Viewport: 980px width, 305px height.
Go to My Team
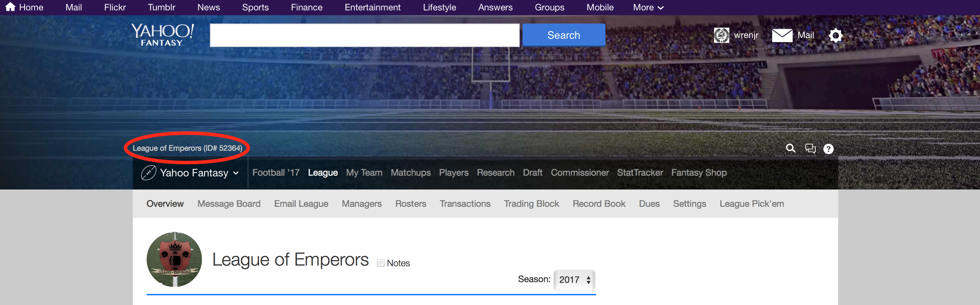(x=364, y=173)
